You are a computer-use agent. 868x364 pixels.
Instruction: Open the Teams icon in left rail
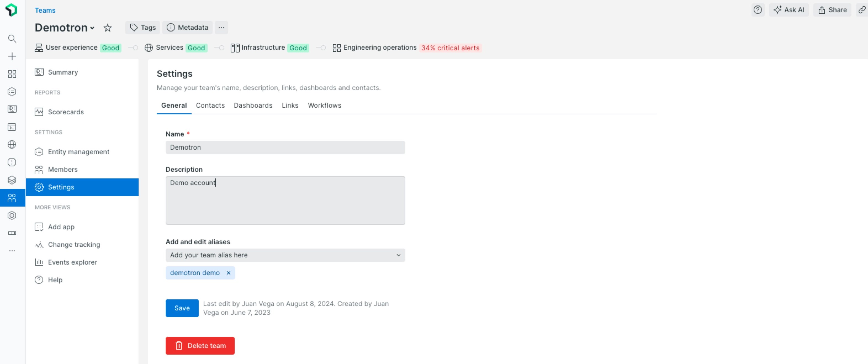(x=12, y=198)
